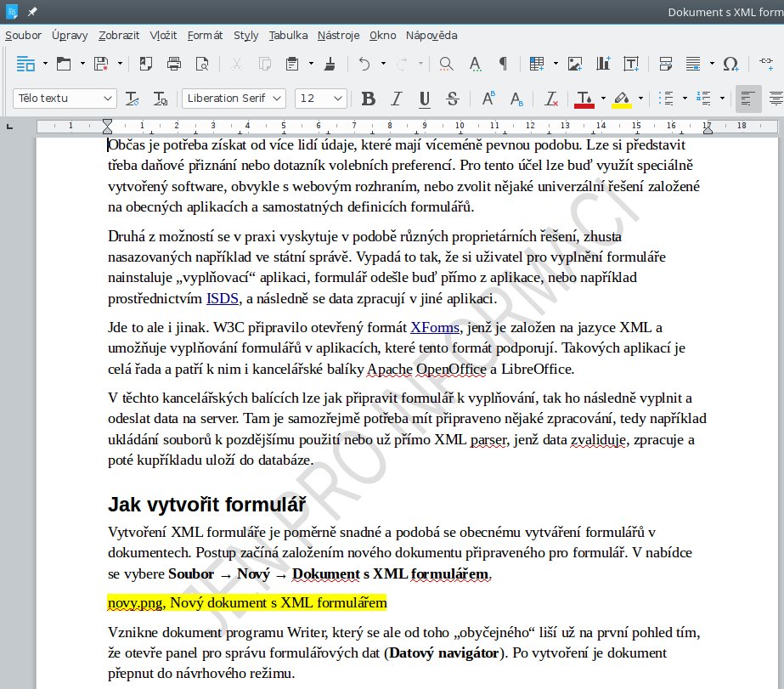Image resolution: width=784 pixels, height=689 pixels.
Task: Follow the ISDS hyperlink in the text
Action: tap(223, 299)
